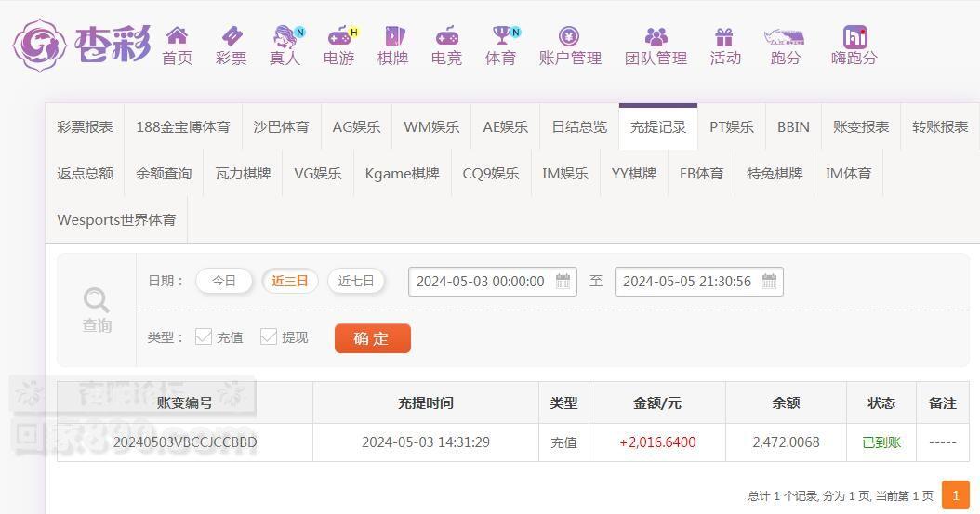Switch to the IM娱乐 tab
Viewport: 980px width, 514px height.
coord(565,174)
